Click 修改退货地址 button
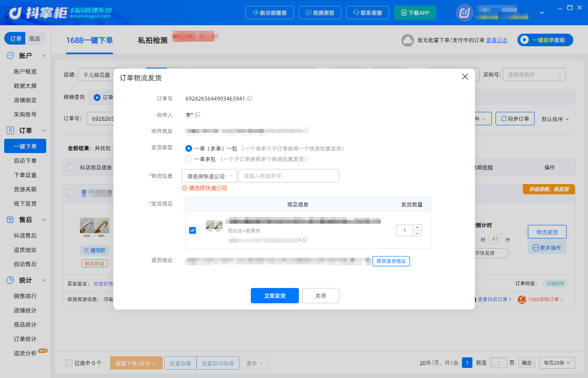This screenshot has width=588, height=378. pos(391,261)
